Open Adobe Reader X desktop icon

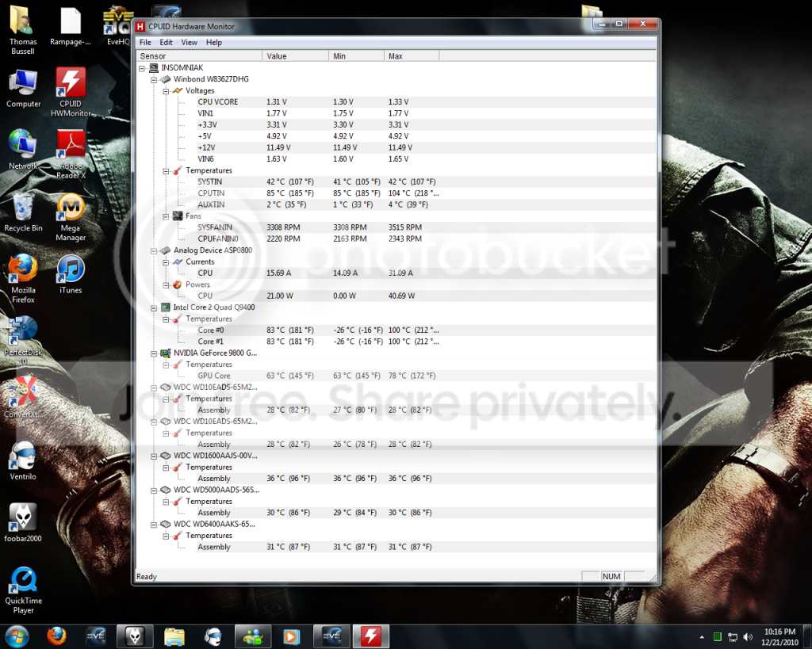coord(71,154)
